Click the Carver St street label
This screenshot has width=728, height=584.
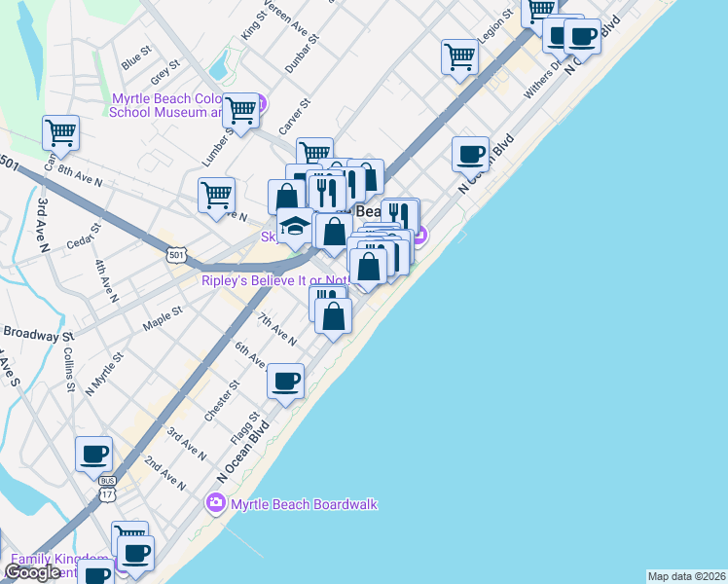coord(295,117)
